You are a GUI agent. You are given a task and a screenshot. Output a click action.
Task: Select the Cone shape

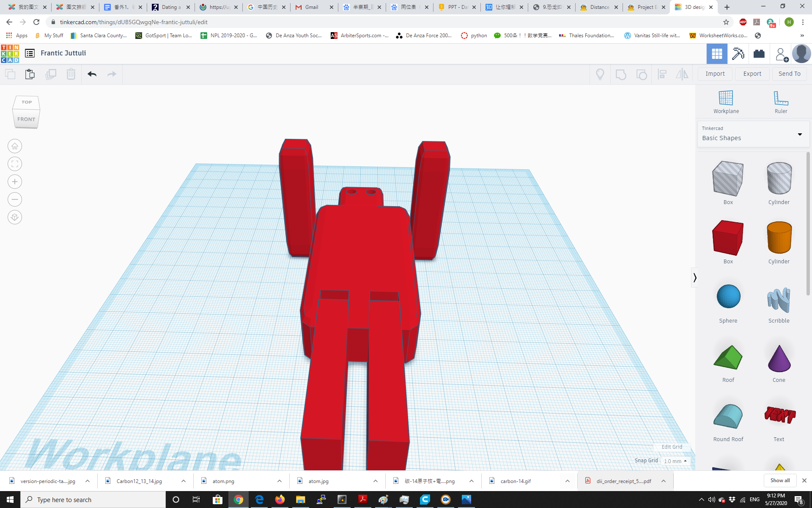point(779,358)
